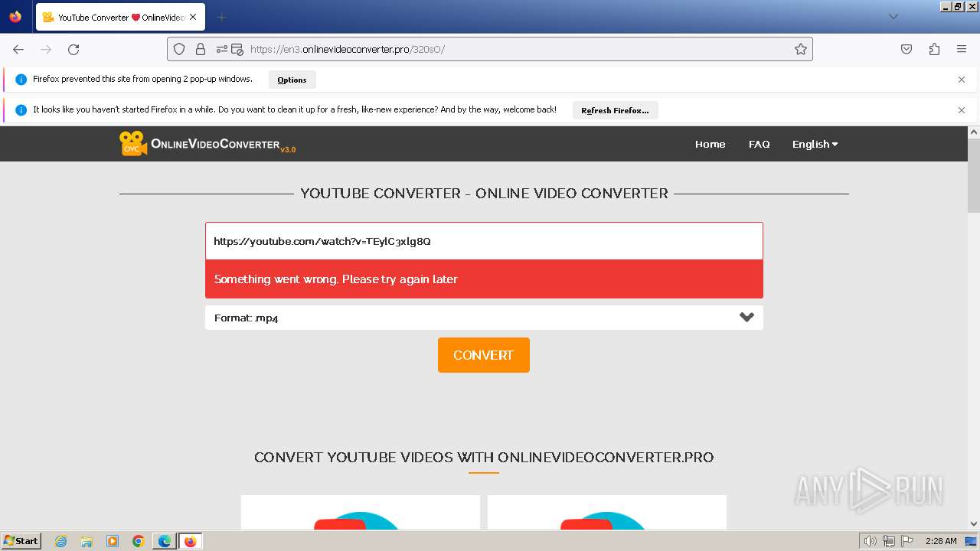
Task: Open the media player taskbar icon
Action: (113, 541)
